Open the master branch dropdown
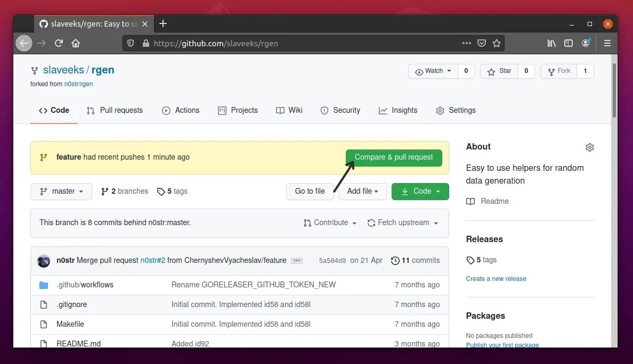The width and height of the screenshot is (633, 364). 61,192
